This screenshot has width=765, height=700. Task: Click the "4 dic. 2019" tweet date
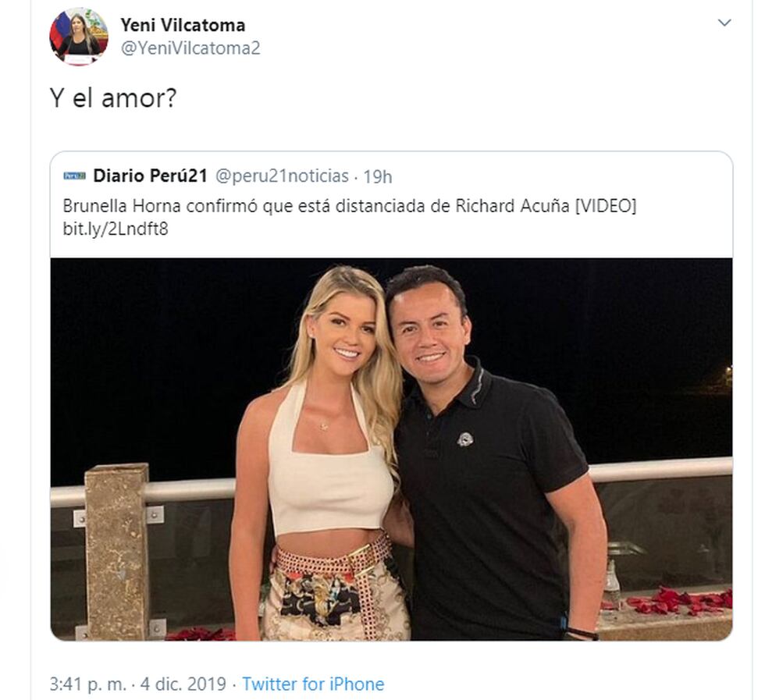tap(183, 684)
